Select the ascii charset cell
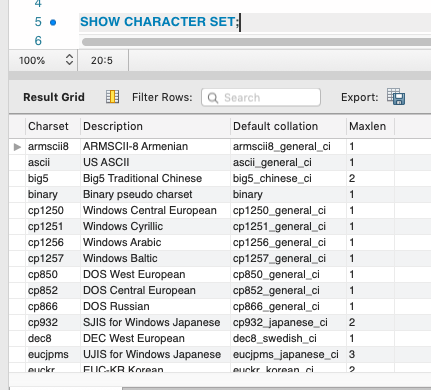 click(x=53, y=162)
